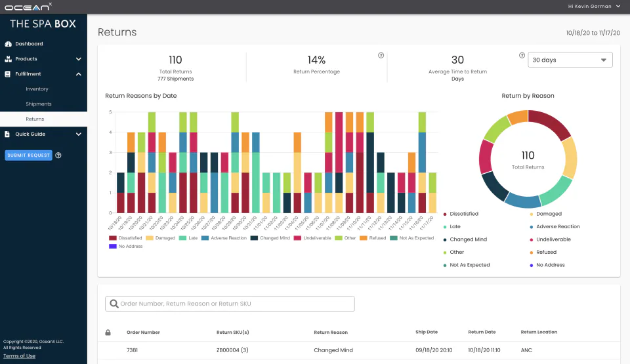Click the ANC return location cell
Screen dimensions: 630x364
click(526, 350)
